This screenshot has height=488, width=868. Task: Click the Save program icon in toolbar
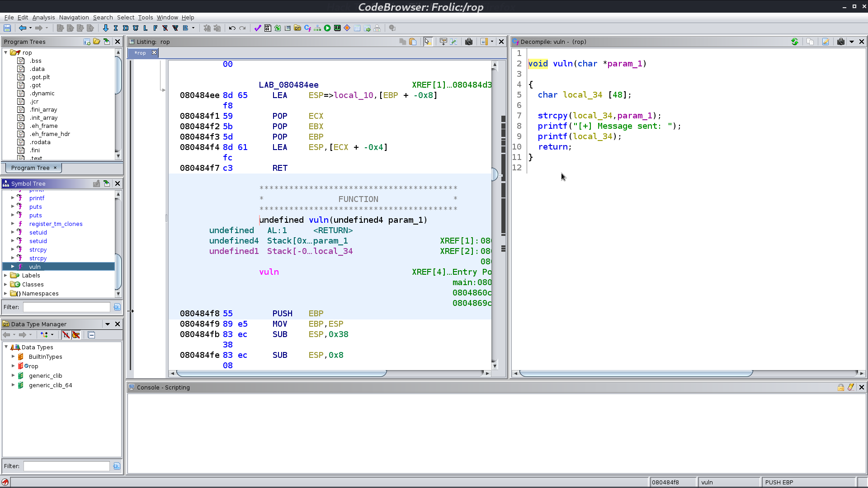tap(7, 28)
